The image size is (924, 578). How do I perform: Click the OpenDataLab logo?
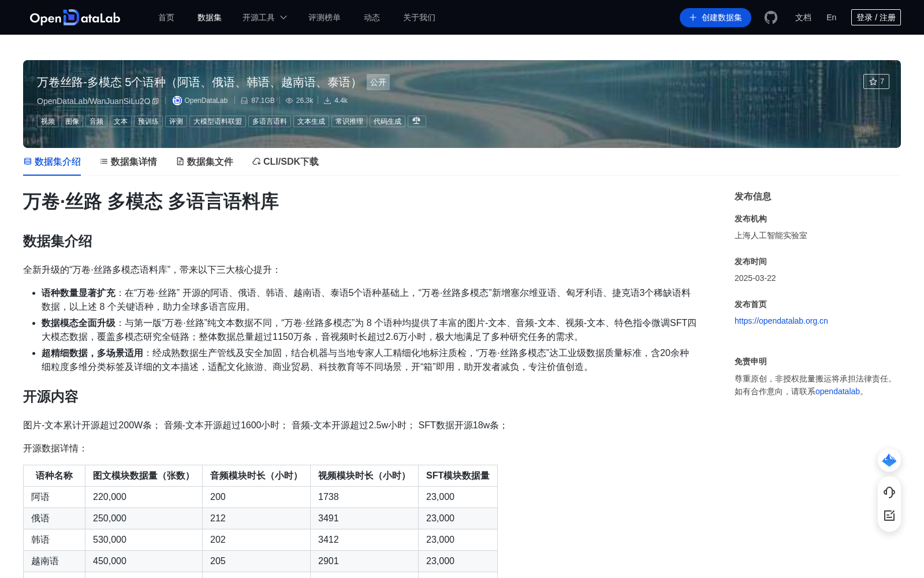75,17
